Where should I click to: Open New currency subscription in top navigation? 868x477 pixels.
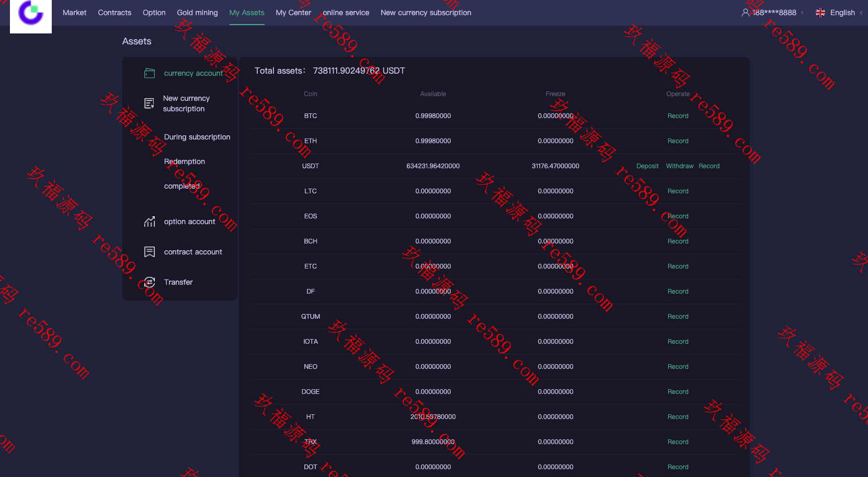click(x=426, y=13)
